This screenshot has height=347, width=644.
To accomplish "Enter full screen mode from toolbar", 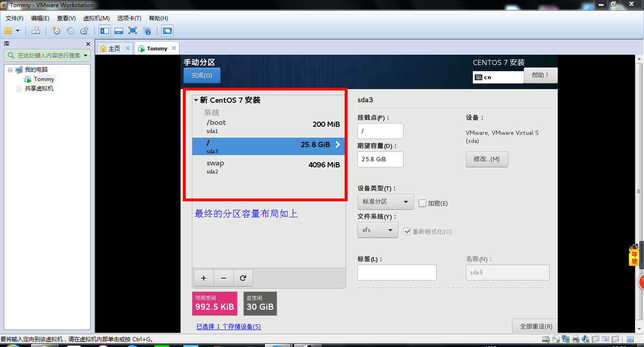I will (132, 31).
